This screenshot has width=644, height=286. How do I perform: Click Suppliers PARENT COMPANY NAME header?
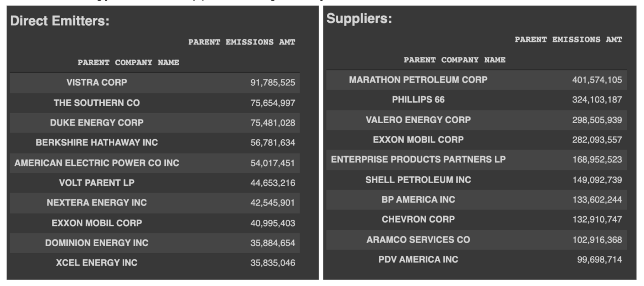[x=454, y=60]
